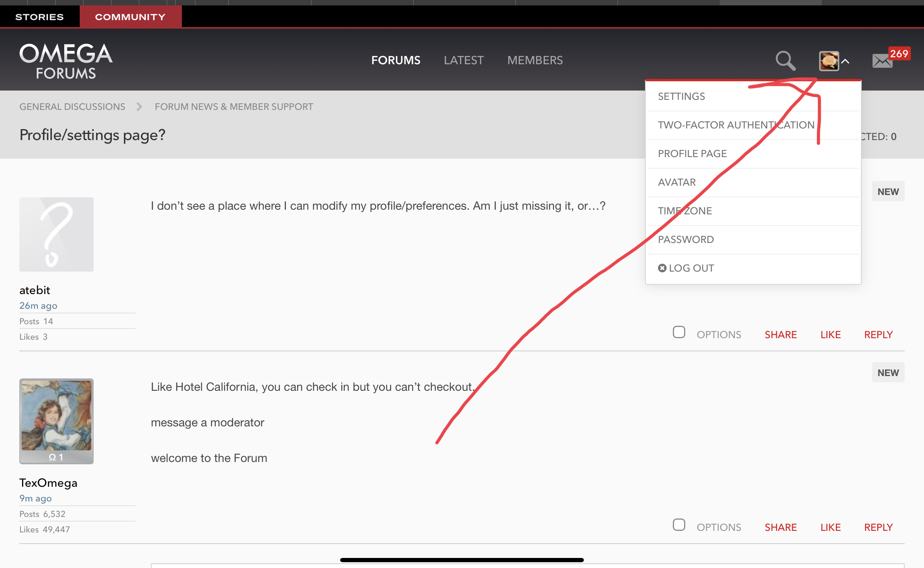Click the Omega Forums logo
This screenshot has width=924, height=568.
66,61
